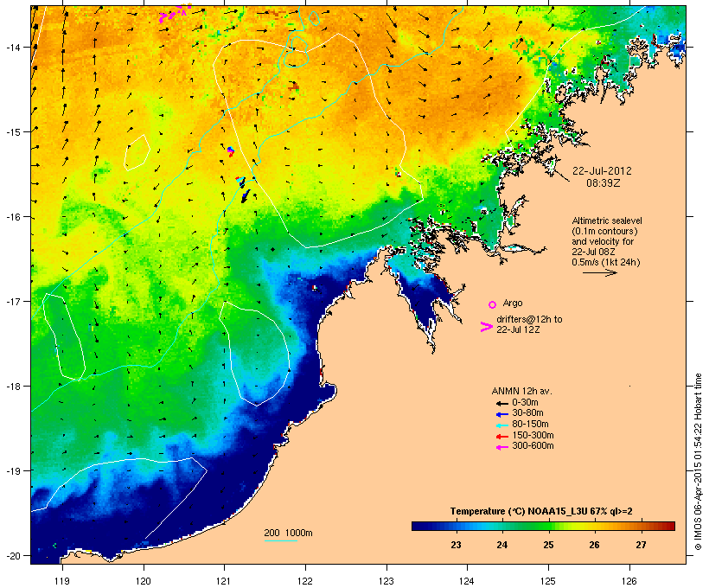Click the dark red end of temperature colorbar
This screenshot has width=709, height=588.
(x=668, y=526)
